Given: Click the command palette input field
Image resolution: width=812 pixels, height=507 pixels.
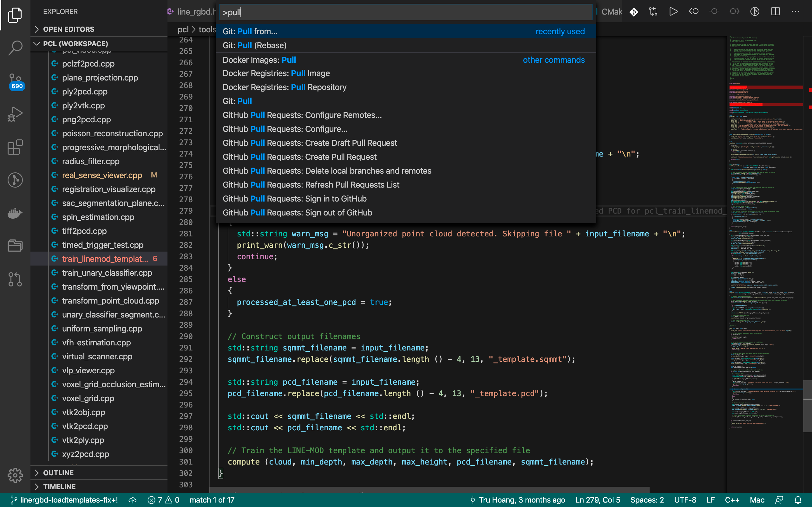Looking at the screenshot, I should (405, 12).
